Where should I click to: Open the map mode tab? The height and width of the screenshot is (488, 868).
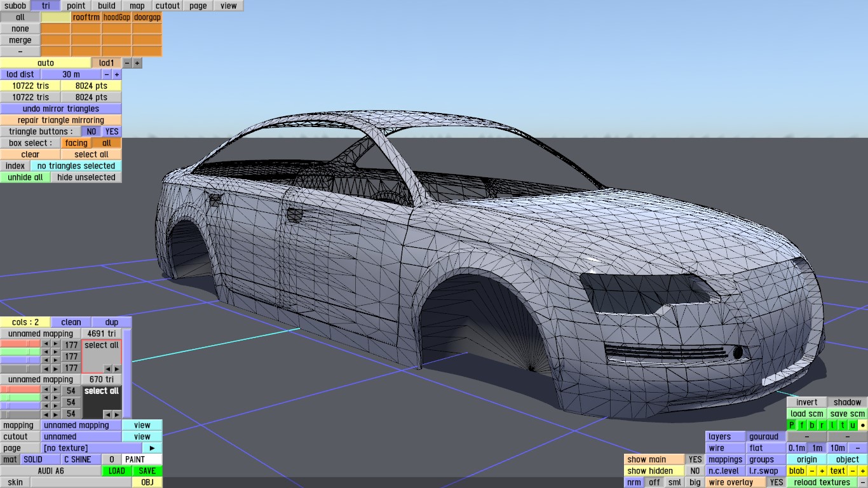coord(137,6)
